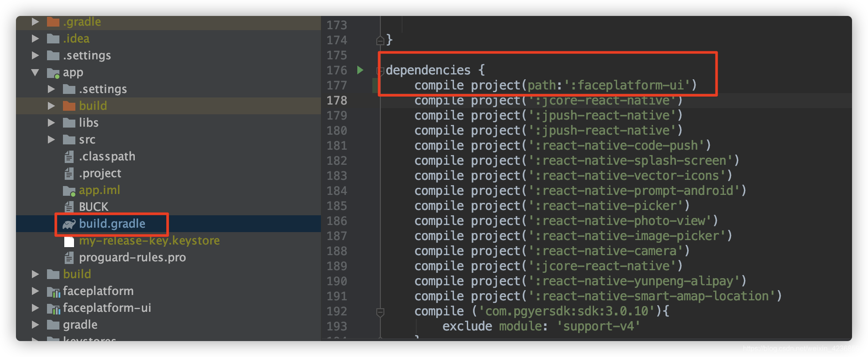
Task: Expand the .idea folder arrow
Action: click(x=35, y=39)
